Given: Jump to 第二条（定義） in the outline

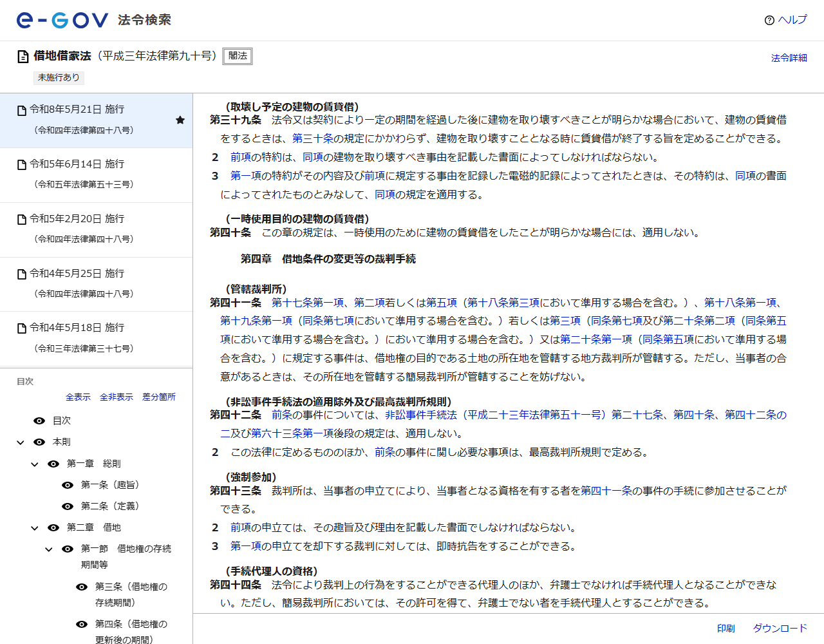Looking at the screenshot, I should (110, 506).
